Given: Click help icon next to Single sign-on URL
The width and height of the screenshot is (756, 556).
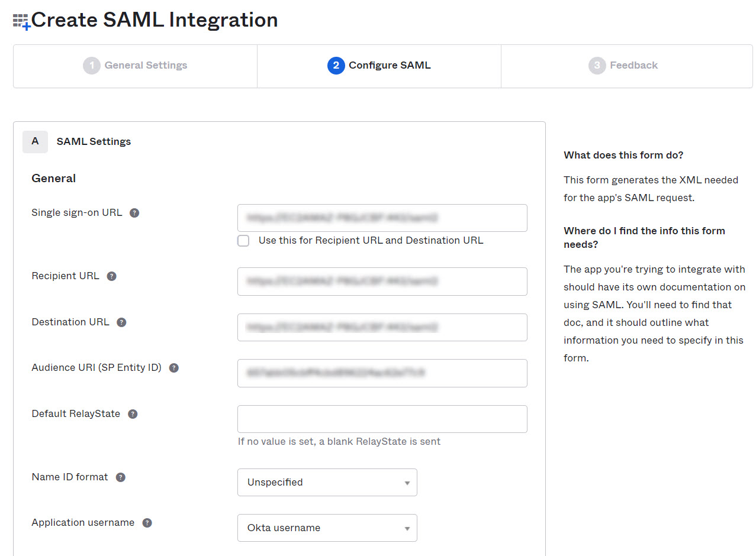Looking at the screenshot, I should 134,213.
